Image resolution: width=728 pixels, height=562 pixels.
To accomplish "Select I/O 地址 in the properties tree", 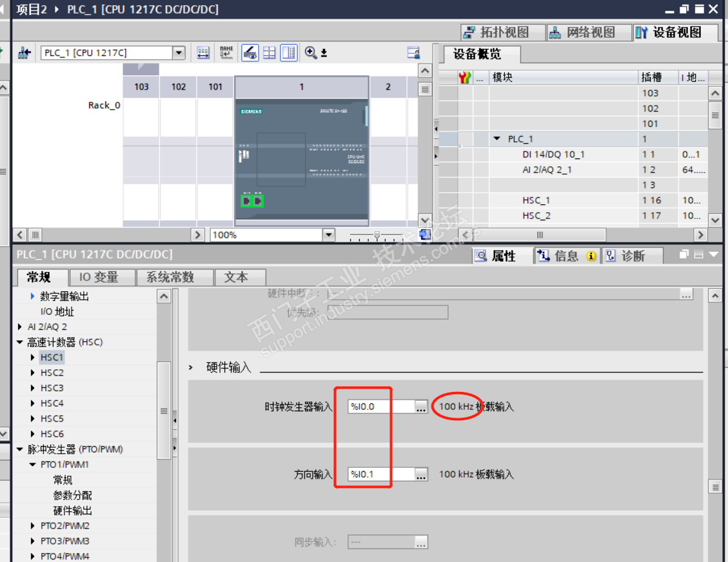I will click(x=57, y=312).
